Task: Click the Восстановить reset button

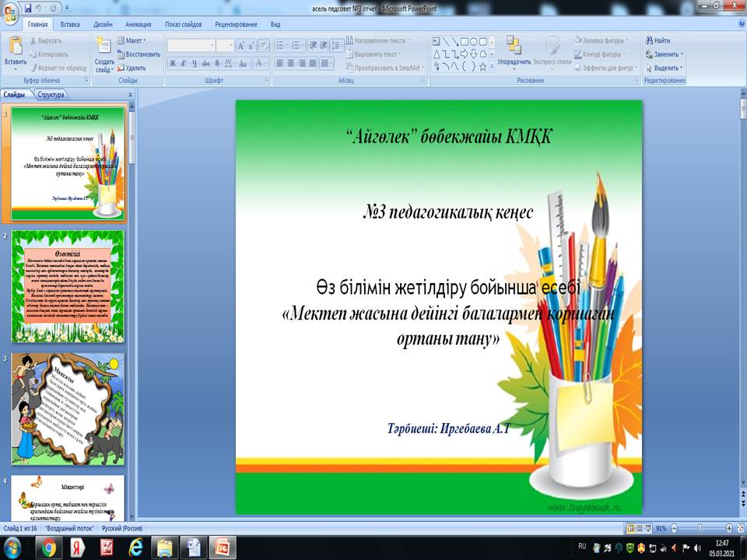Action: [x=138, y=54]
